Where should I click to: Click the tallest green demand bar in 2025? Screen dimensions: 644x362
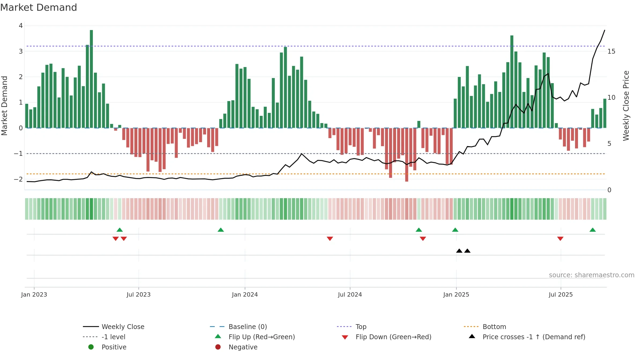(x=512, y=82)
